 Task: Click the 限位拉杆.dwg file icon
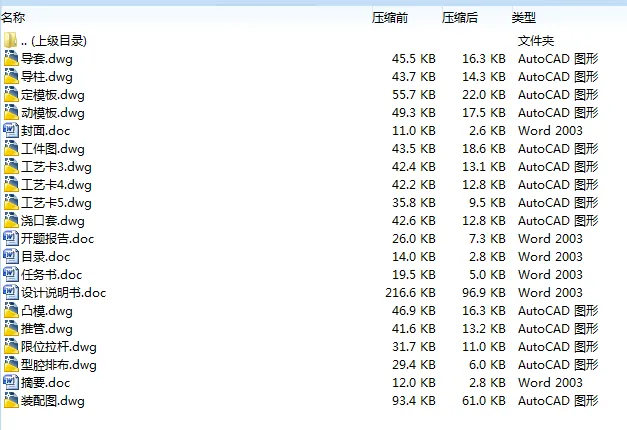[x=11, y=346]
